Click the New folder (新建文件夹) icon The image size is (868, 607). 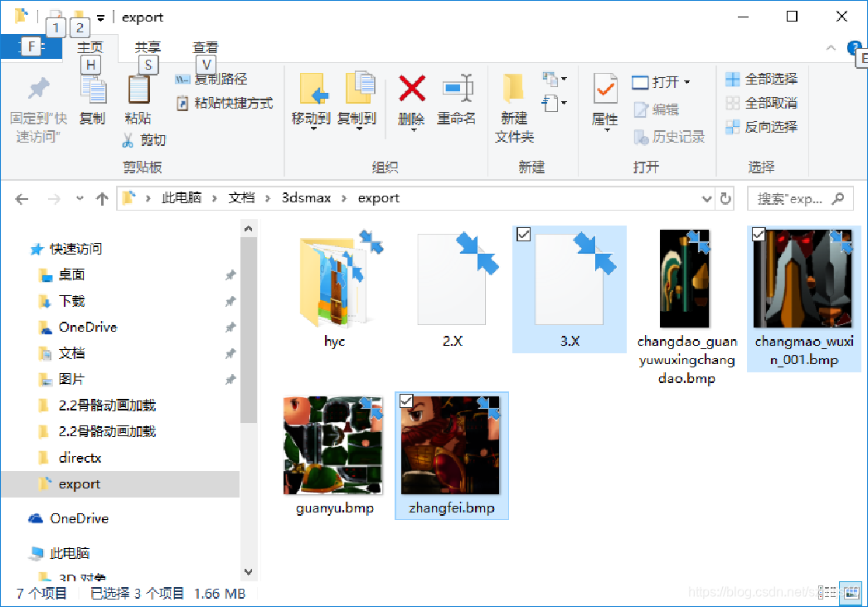(x=513, y=89)
